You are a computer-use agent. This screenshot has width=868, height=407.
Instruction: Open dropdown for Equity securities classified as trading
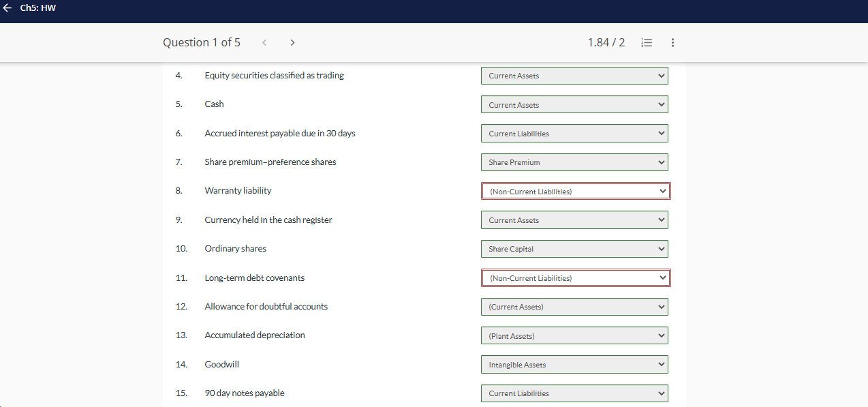tap(574, 76)
